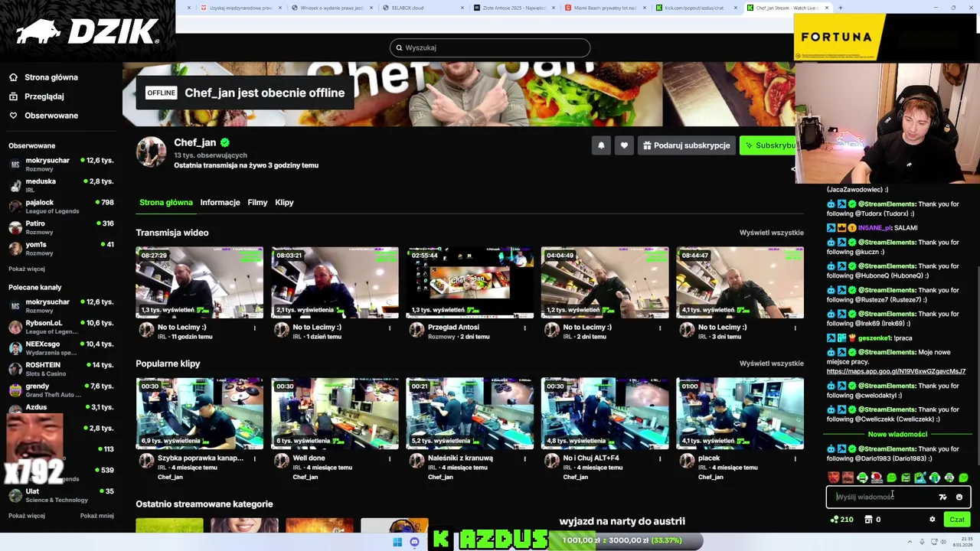Screen dimensions: 980x551
Task: Open Strona główna in the left sidebar
Action: [x=51, y=77]
